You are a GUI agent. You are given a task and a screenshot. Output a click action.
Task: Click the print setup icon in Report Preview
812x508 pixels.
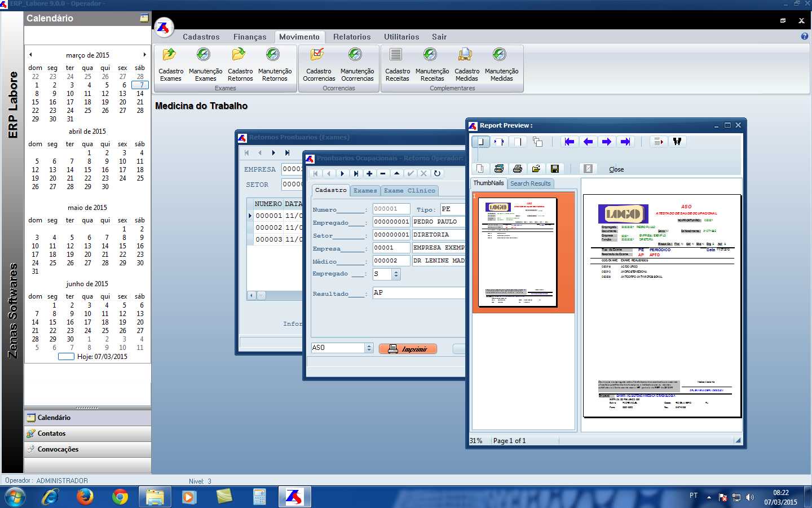[498, 168]
